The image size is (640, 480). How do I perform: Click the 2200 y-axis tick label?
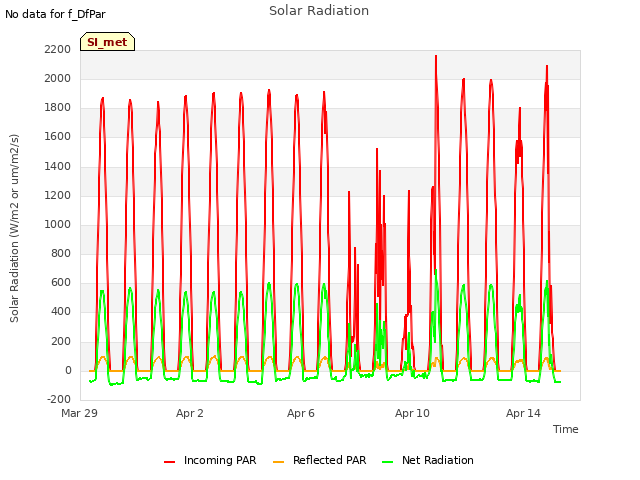tap(58, 49)
